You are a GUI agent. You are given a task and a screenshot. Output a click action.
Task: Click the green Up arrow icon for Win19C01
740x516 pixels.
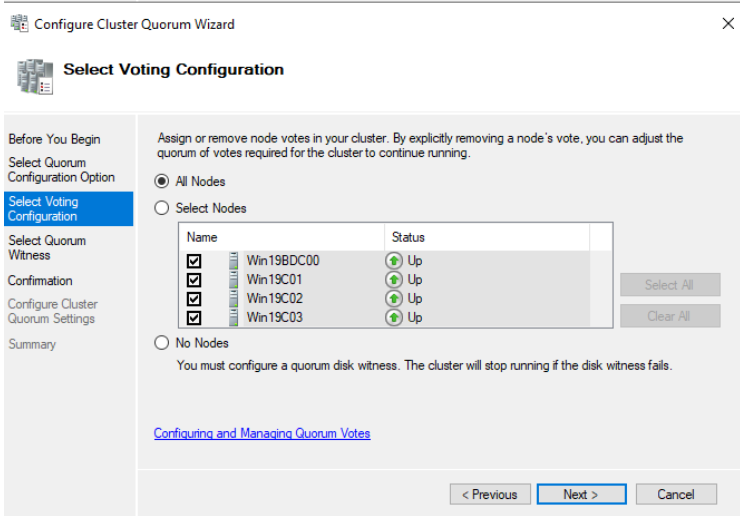pos(394,280)
